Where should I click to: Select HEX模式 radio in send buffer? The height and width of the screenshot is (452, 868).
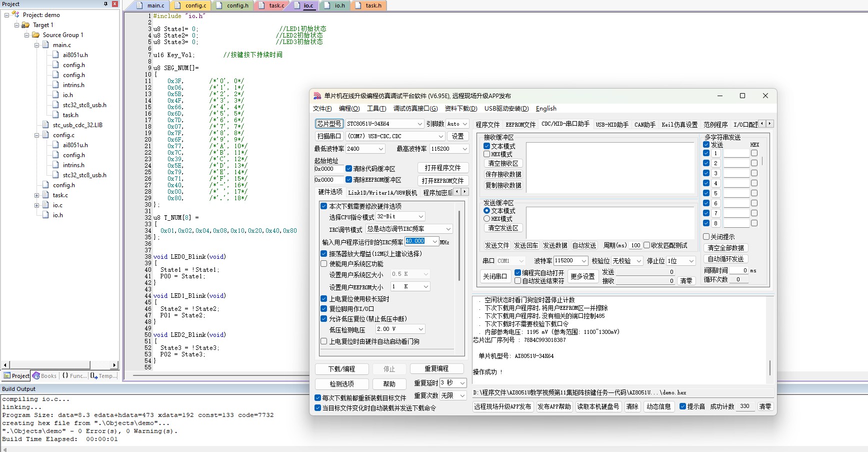(486, 219)
